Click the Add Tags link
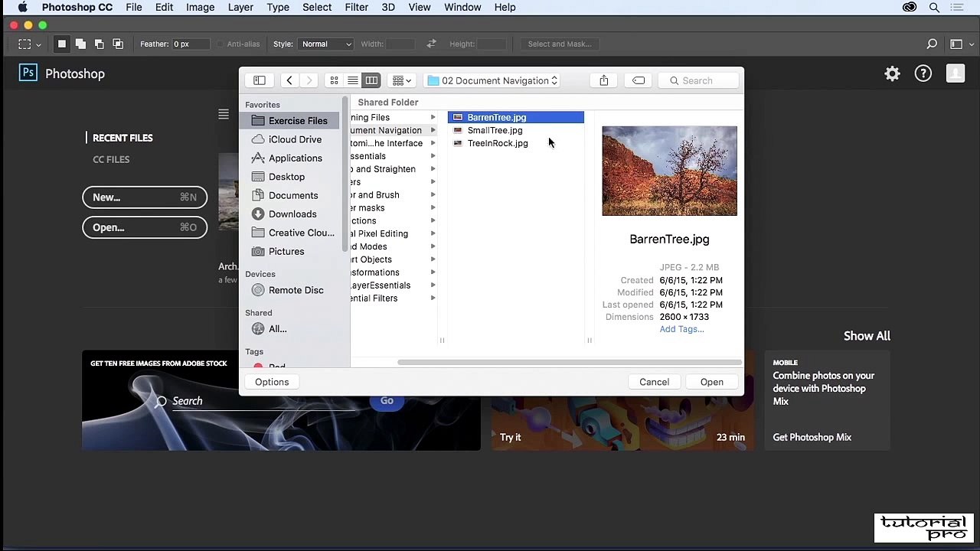Viewport: 980px width, 551px height. point(681,329)
